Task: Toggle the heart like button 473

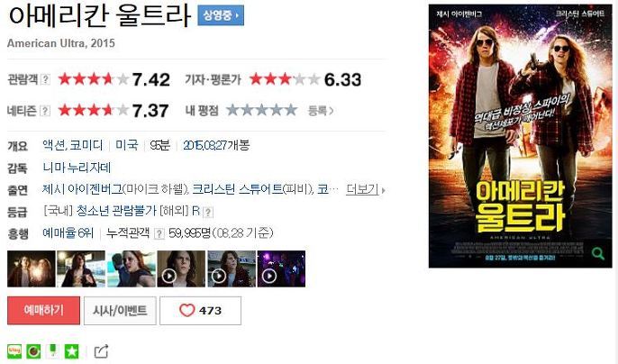Action: pos(200,311)
